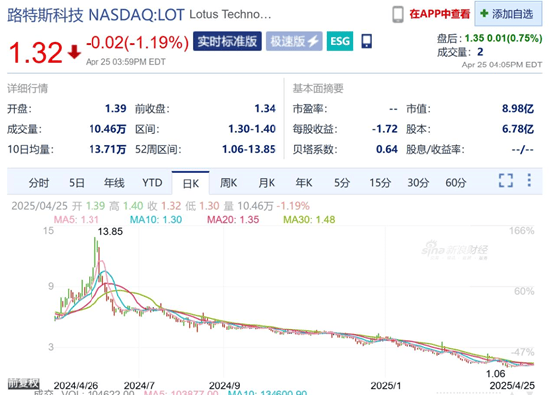Viewport: 550px width, 395px height.
Task: Switch to the 周K chart tab
Action: pos(228,183)
